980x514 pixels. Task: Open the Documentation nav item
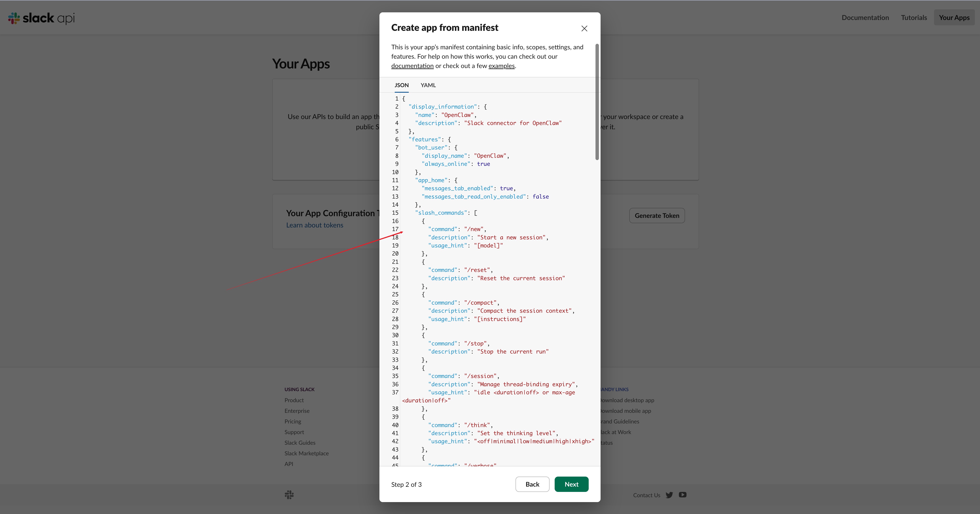[865, 17]
